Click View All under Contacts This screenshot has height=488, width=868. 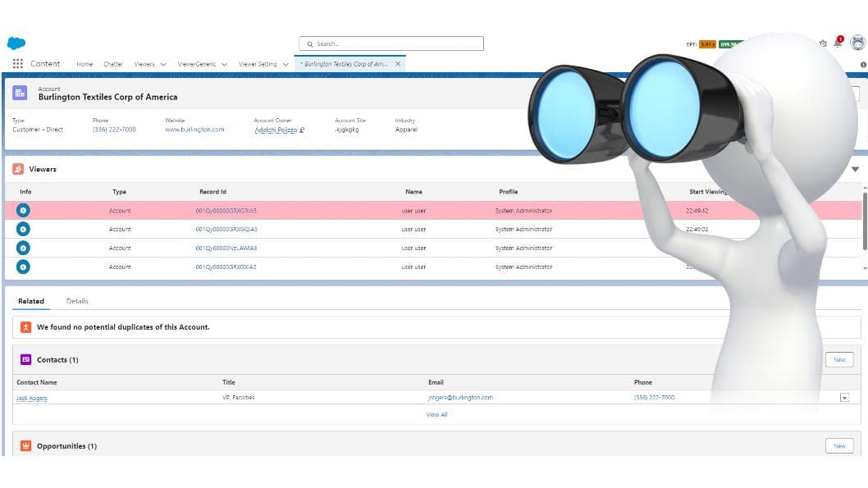click(436, 414)
